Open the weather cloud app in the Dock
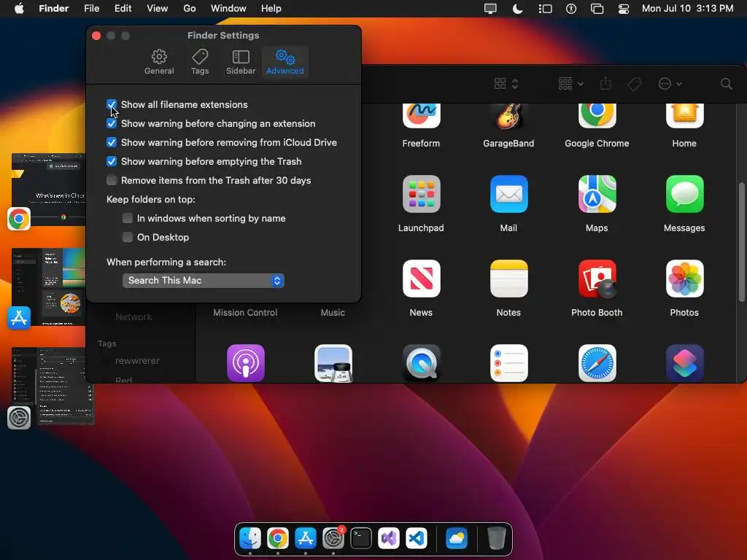This screenshot has width=747, height=560. tap(457, 538)
